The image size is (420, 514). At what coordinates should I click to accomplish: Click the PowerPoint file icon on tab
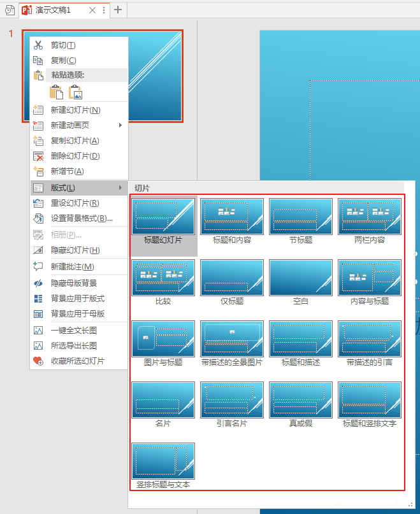point(27,10)
